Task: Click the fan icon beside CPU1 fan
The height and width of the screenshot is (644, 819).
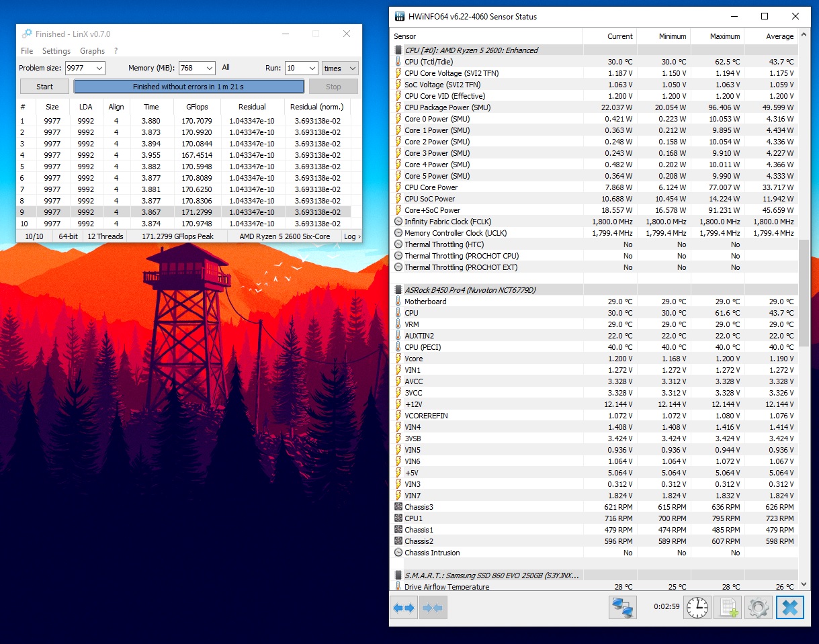Action: point(398,518)
